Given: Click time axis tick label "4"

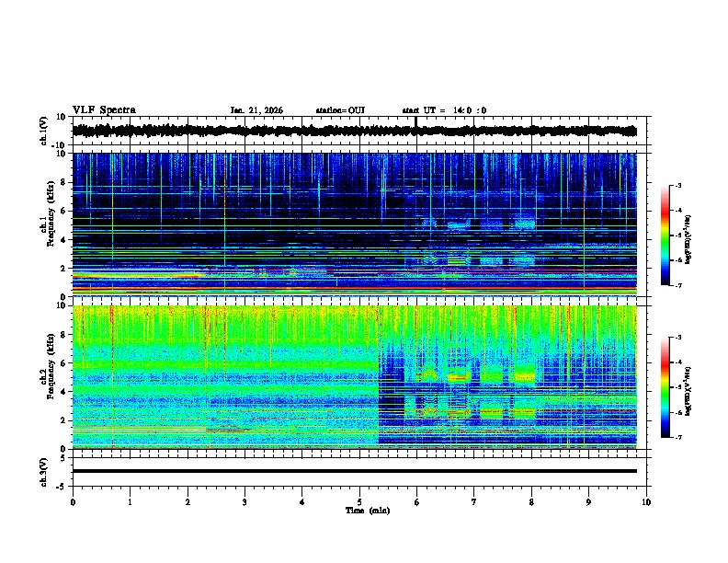Looking at the screenshot, I should pos(302,502).
